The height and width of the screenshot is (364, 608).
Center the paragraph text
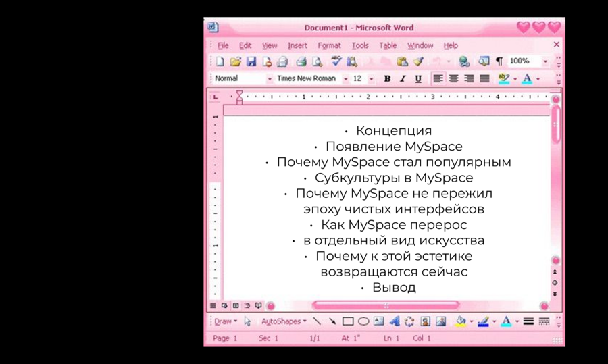453,79
